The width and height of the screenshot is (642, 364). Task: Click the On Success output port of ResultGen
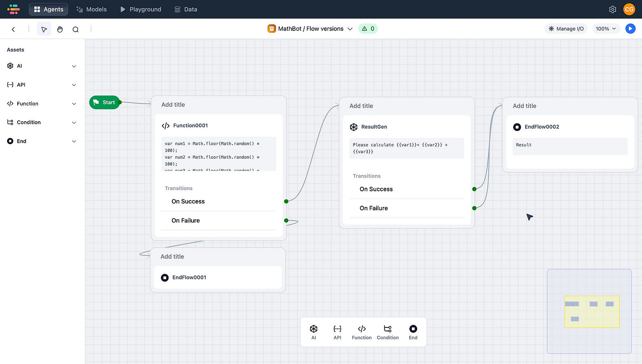[474, 189]
